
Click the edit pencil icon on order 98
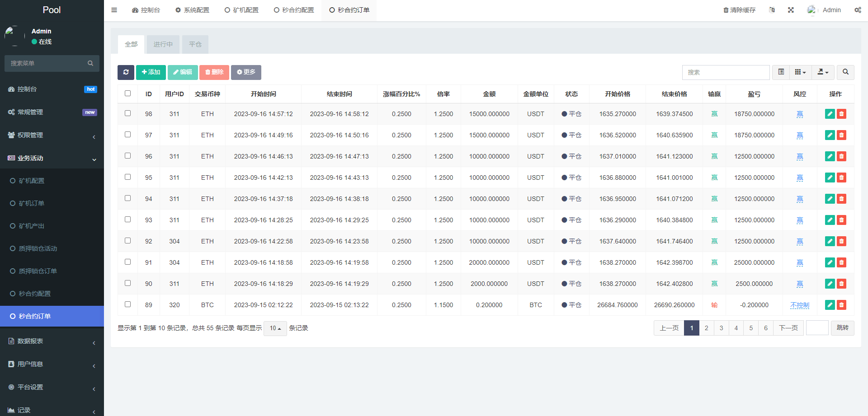click(830, 114)
